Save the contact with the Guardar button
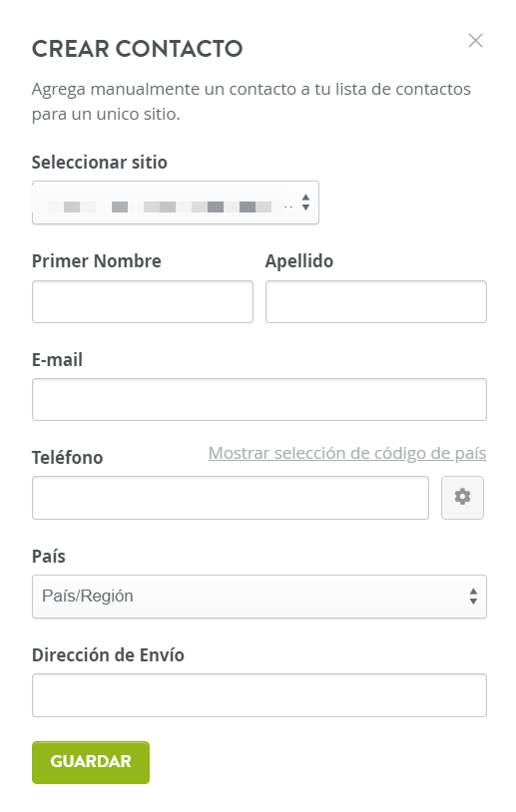 pos(91,762)
